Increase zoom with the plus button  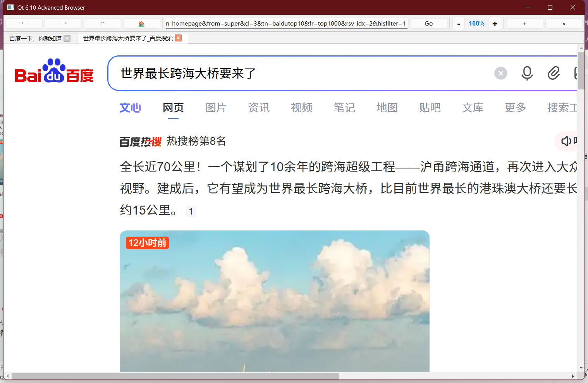tap(495, 24)
